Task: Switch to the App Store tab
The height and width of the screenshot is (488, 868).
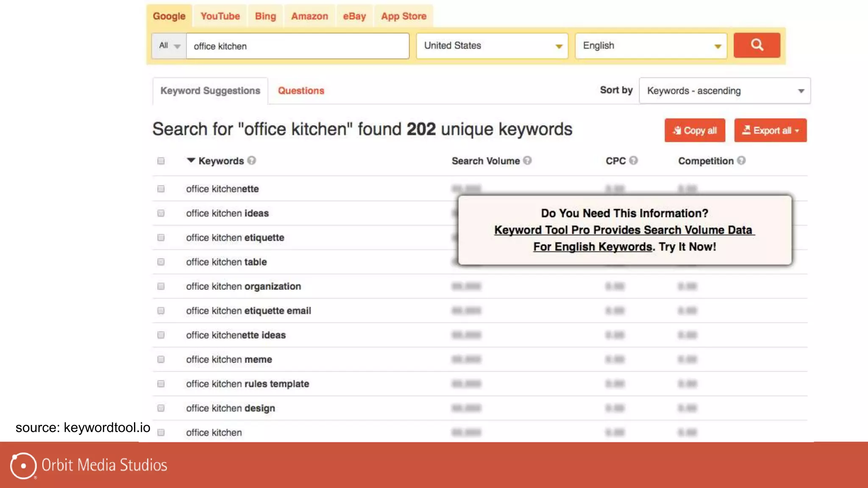Action: (403, 16)
